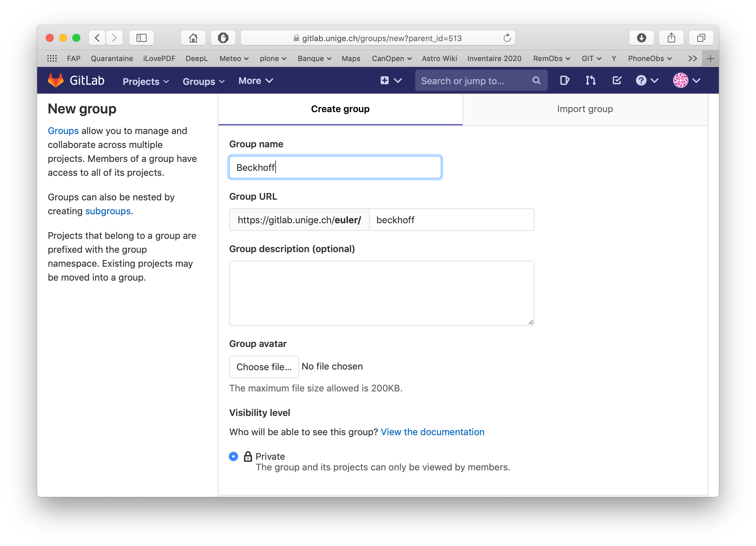
Task: Toggle the Safari sidebar icon
Action: point(141,38)
